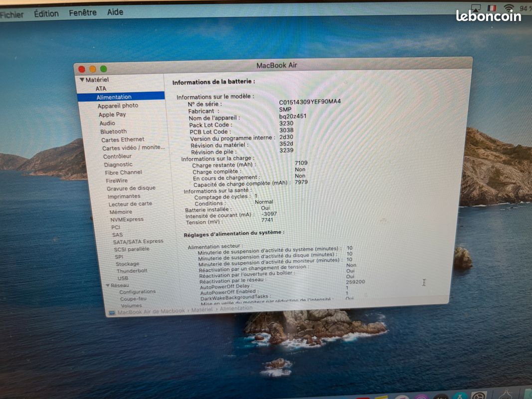The width and height of the screenshot is (532, 399).
Task: Close the MacBook Air window with red button
Action: [x=82, y=69]
